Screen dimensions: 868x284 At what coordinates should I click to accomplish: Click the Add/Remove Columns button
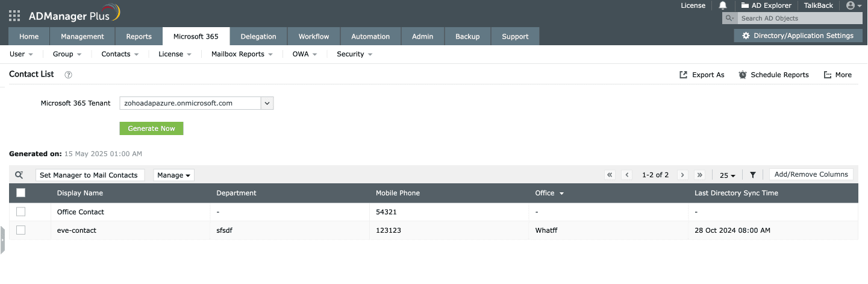[x=811, y=174]
